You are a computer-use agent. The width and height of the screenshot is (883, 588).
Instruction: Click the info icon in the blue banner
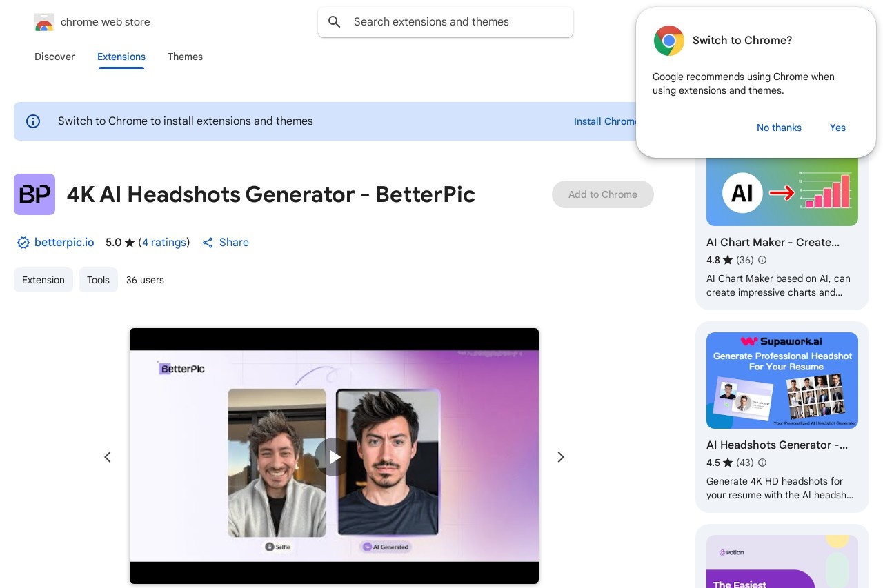click(x=33, y=121)
